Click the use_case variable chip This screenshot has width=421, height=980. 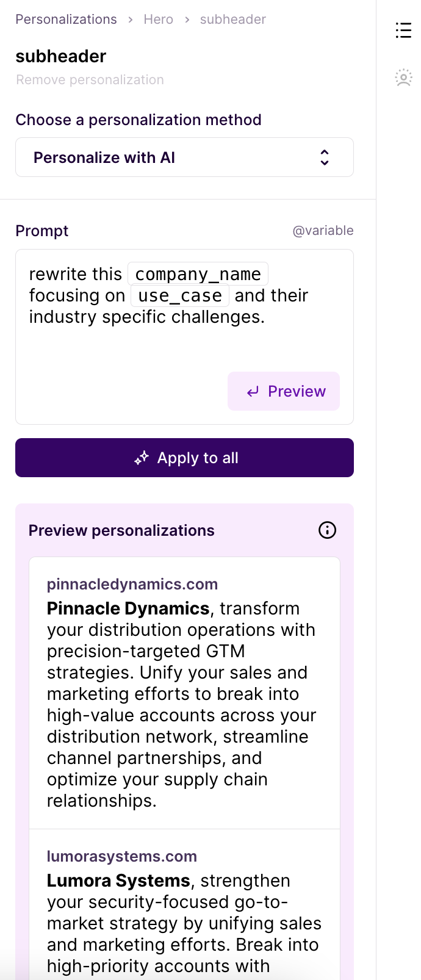(180, 295)
